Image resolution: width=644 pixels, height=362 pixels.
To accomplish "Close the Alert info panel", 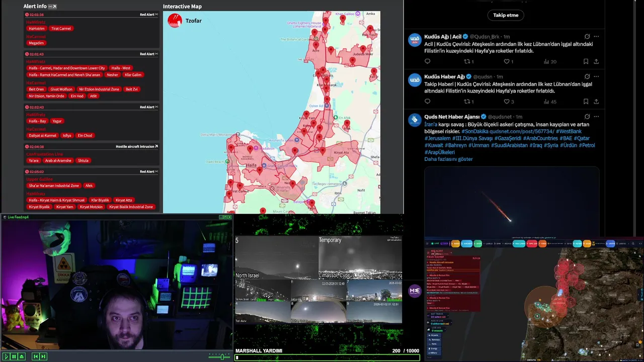I will [55, 7].
